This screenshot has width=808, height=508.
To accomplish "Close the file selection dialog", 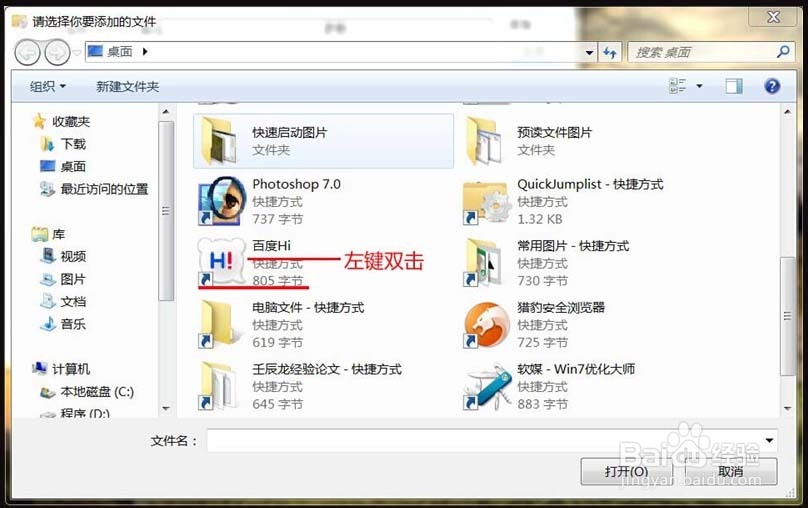I will [x=773, y=17].
